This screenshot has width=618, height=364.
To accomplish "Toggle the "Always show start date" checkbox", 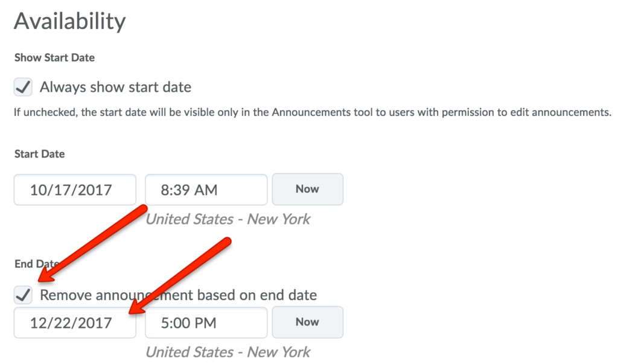I will 23,87.
